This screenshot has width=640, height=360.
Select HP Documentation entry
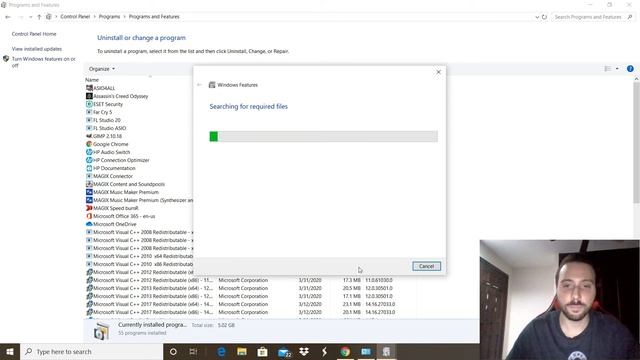click(x=114, y=168)
